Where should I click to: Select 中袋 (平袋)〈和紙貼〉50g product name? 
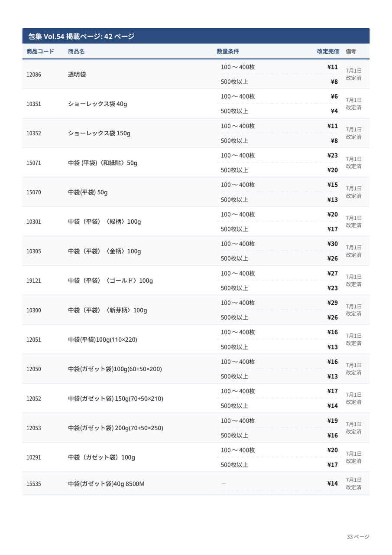[103, 163]
